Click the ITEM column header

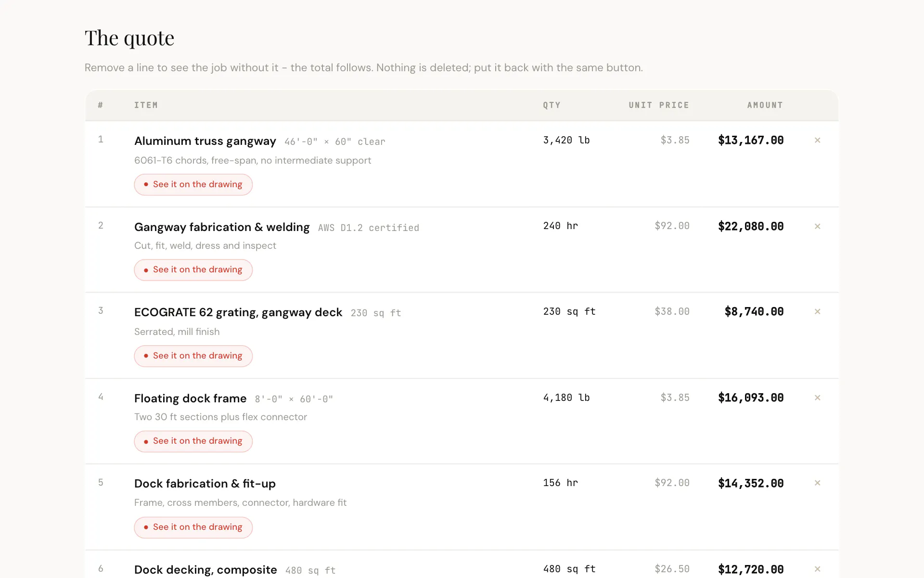[x=146, y=105]
